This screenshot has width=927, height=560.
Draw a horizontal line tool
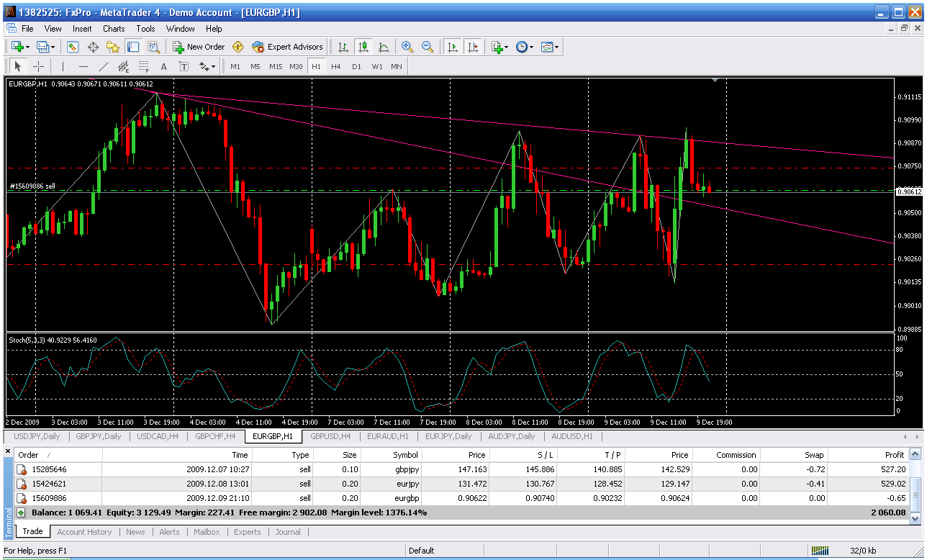pos(83,66)
